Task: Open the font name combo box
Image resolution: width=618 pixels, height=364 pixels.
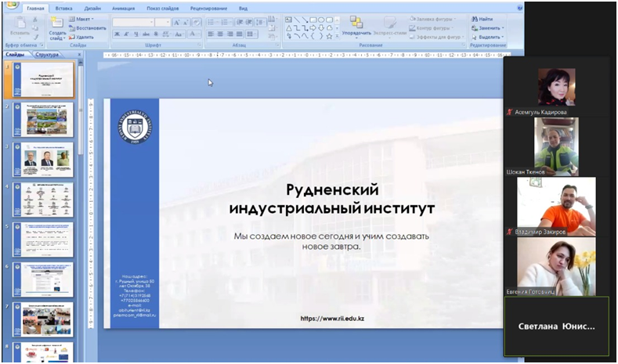Action: tap(133, 23)
